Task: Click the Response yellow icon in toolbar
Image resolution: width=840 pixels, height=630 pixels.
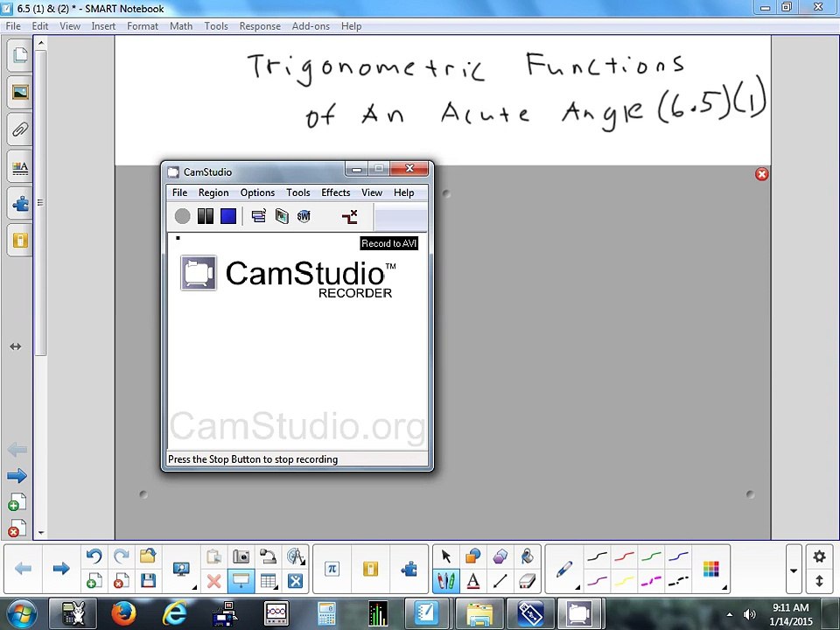Action: click(x=371, y=569)
